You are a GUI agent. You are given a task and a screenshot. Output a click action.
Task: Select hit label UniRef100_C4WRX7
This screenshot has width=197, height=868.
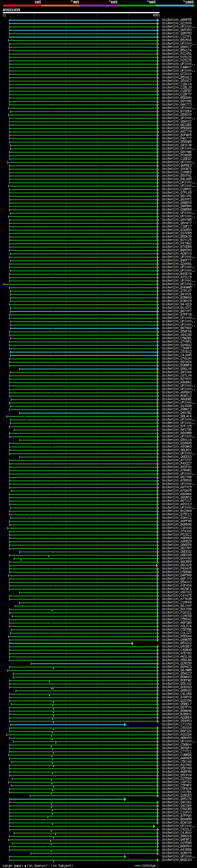tap(177, 67)
